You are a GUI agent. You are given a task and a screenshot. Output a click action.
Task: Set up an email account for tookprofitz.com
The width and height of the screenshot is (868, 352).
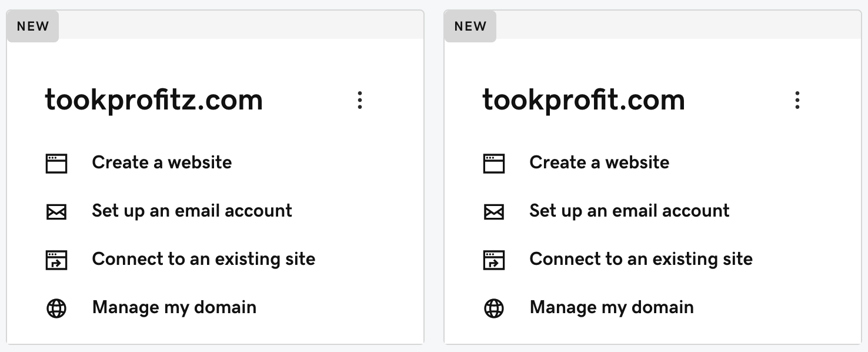pyautogui.click(x=192, y=211)
